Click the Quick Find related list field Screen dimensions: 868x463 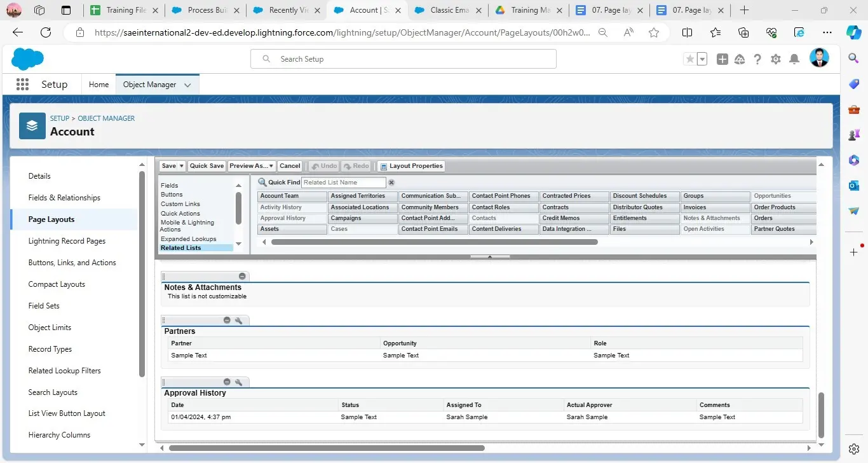click(343, 183)
